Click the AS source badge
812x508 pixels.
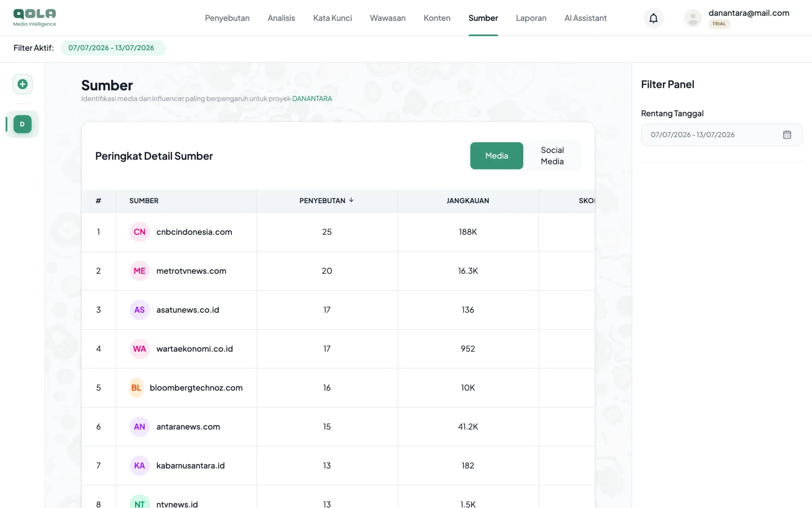(140, 310)
